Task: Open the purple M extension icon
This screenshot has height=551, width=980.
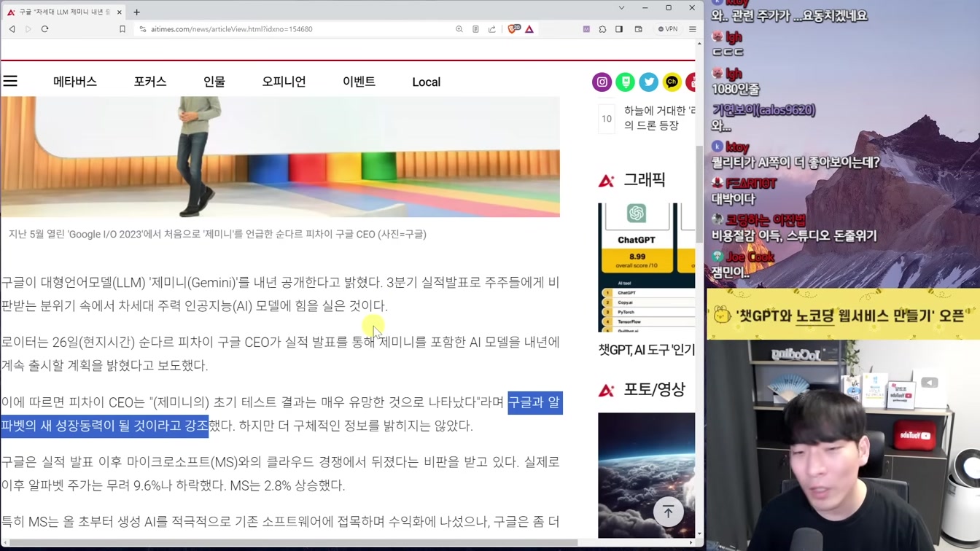Action: coord(586,29)
